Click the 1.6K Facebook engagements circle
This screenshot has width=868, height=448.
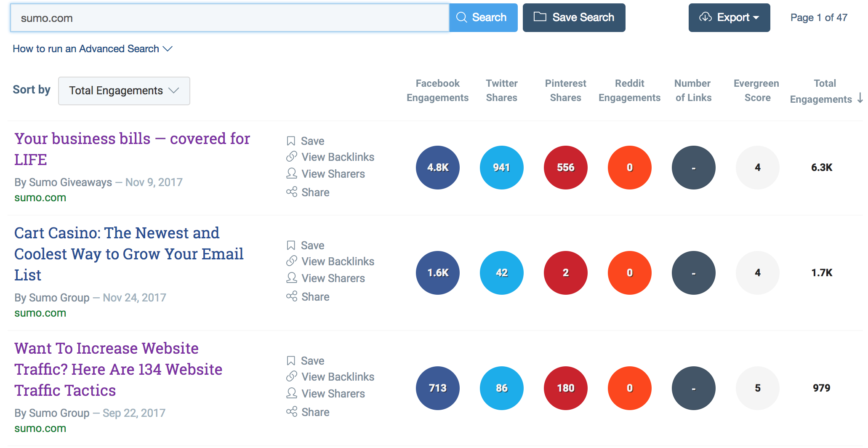click(x=438, y=273)
